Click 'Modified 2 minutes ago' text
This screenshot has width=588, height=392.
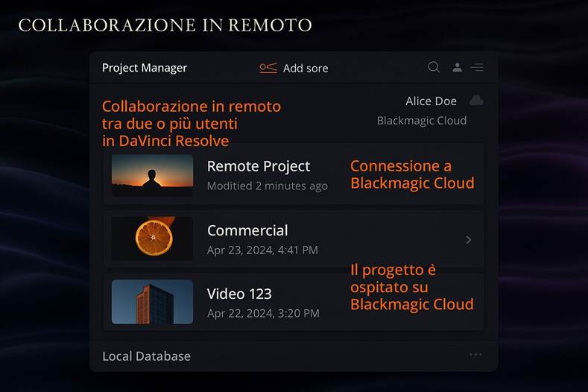(268, 186)
